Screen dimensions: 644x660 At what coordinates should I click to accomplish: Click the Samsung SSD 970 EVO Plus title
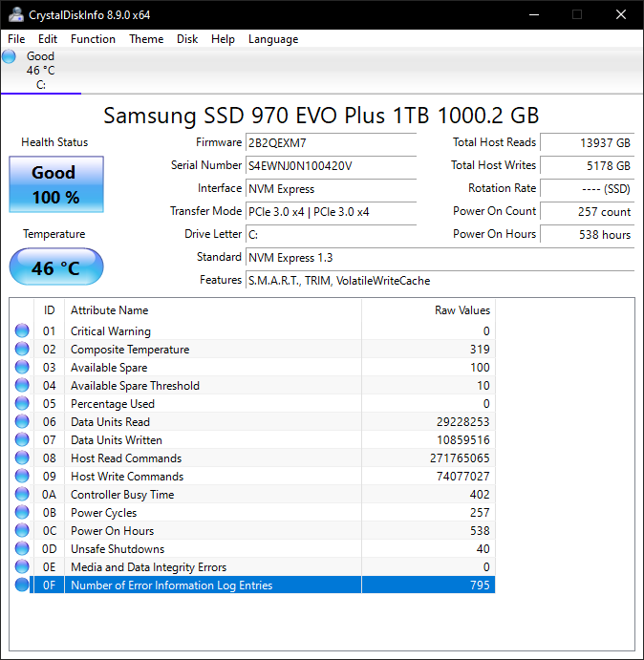pos(321,116)
